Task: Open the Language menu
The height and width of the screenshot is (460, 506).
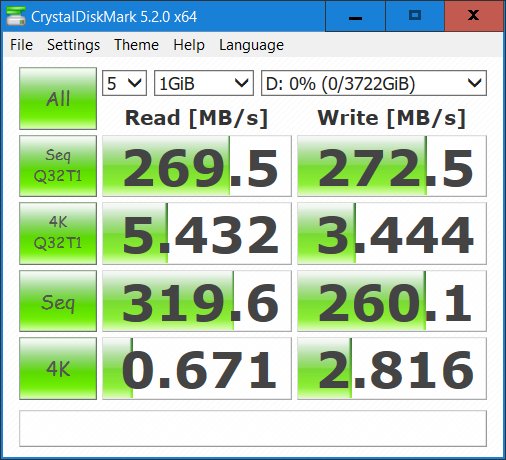Action: click(251, 45)
